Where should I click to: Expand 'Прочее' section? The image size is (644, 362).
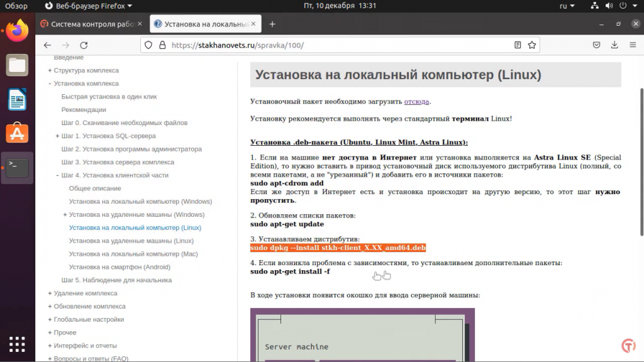[50, 333]
